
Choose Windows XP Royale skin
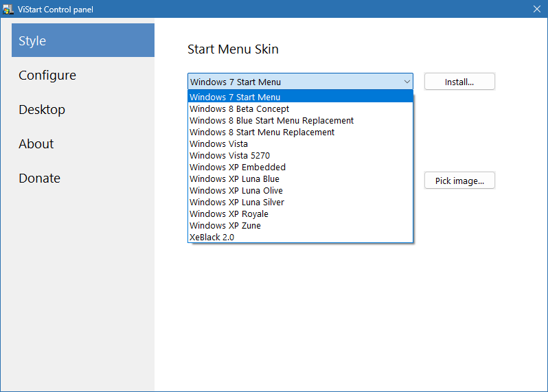pyautogui.click(x=229, y=214)
